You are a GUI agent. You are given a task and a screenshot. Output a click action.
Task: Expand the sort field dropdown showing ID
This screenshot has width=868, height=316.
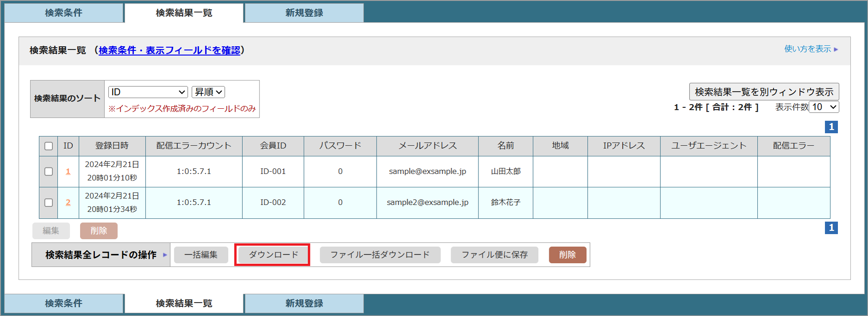click(x=148, y=92)
